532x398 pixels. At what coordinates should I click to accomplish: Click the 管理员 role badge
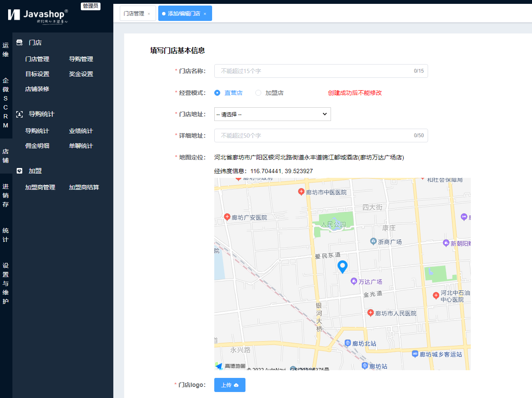click(x=91, y=6)
